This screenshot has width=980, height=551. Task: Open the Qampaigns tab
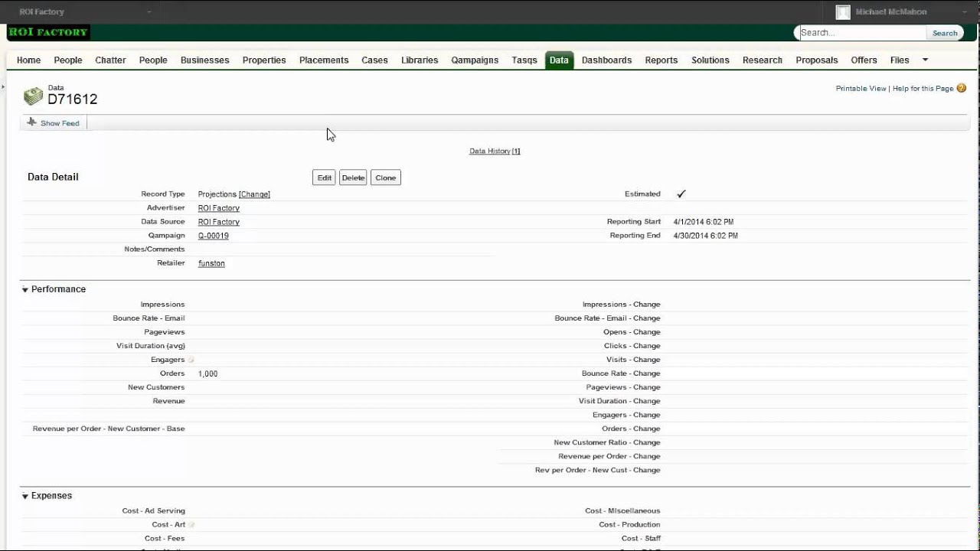[x=475, y=60]
